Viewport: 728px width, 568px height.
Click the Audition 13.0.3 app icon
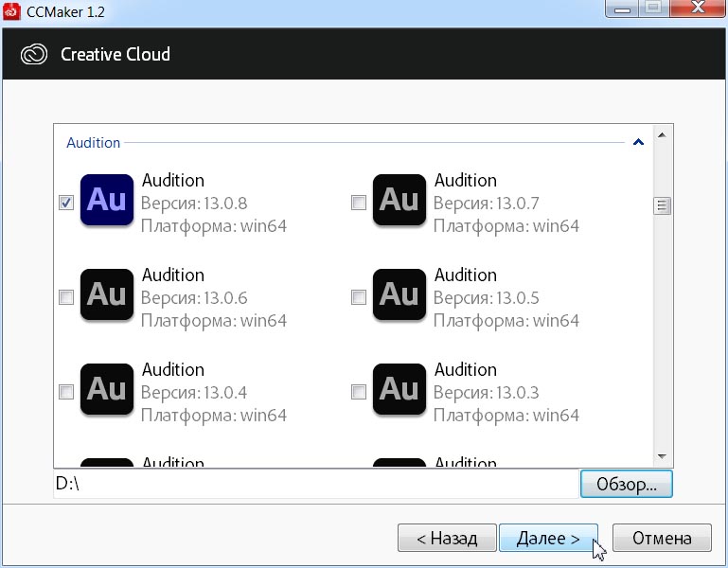400,389
